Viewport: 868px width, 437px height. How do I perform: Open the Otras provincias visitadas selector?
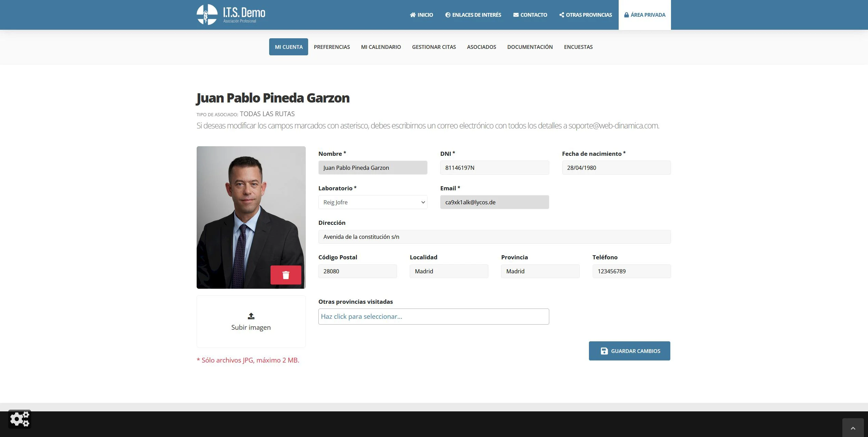433,317
